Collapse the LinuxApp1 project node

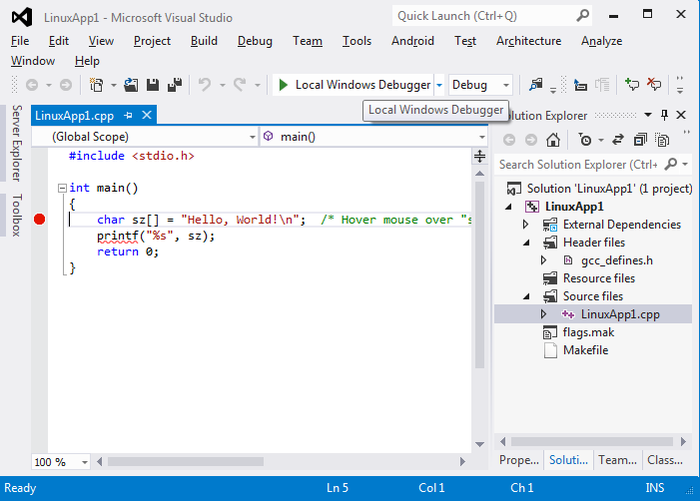pyautogui.click(x=508, y=207)
